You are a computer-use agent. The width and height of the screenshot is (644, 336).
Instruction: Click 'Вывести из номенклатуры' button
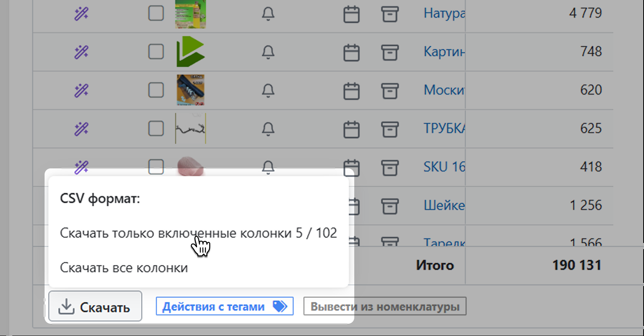(x=385, y=306)
